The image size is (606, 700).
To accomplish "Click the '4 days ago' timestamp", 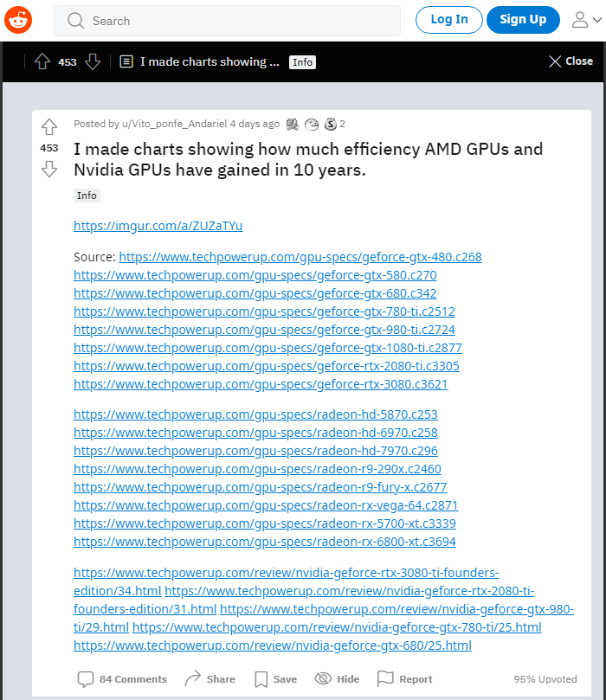I will (x=255, y=124).
